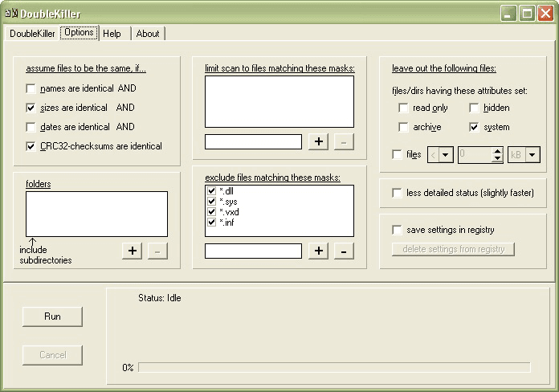
Task: Remove exclude mask with minus button
Action: pyautogui.click(x=344, y=251)
